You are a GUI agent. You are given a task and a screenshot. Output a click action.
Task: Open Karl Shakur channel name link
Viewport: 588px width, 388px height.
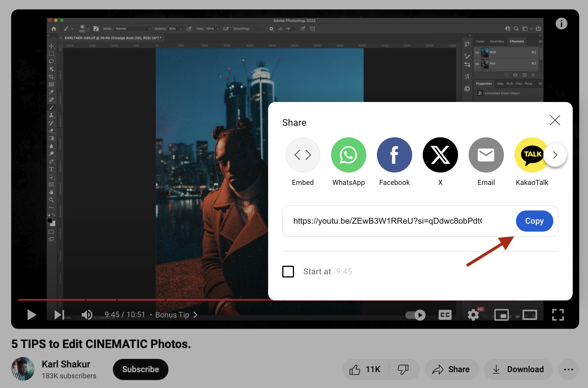coord(66,364)
